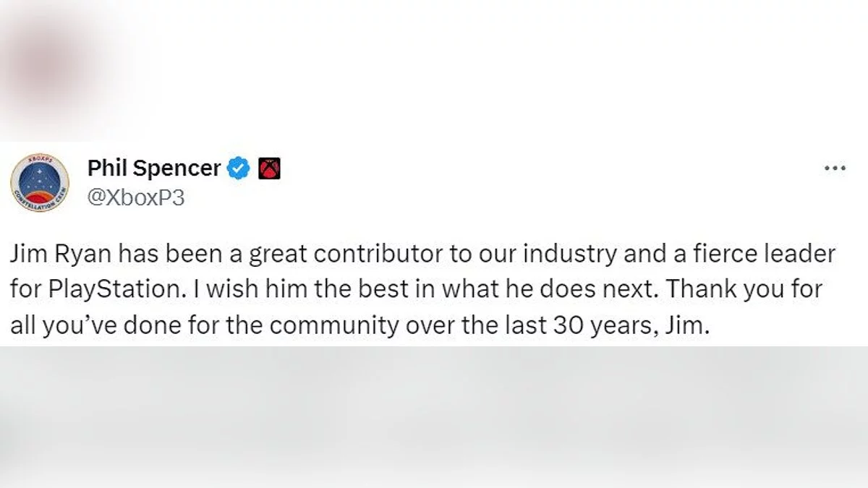This screenshot has width=868, height=488.
Task: Click Phil Spencer's circular profile avatar
Action: point(41,184)
